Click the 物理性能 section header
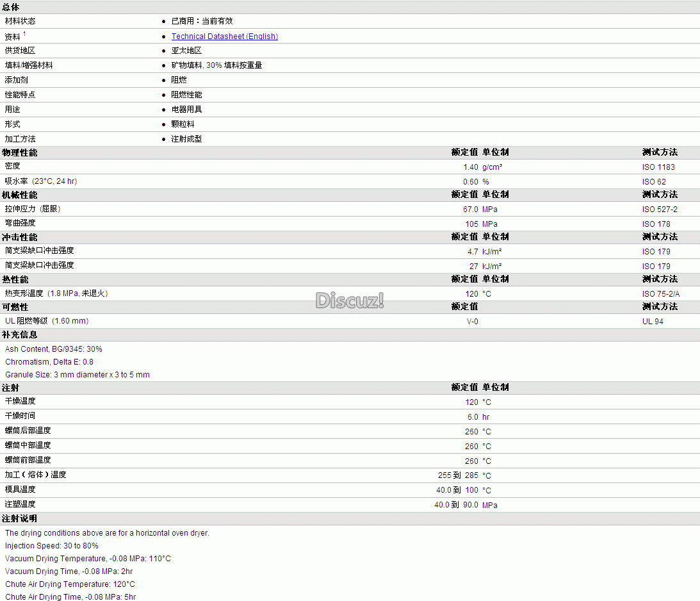The image size is (700, 601). click(20, 152)
